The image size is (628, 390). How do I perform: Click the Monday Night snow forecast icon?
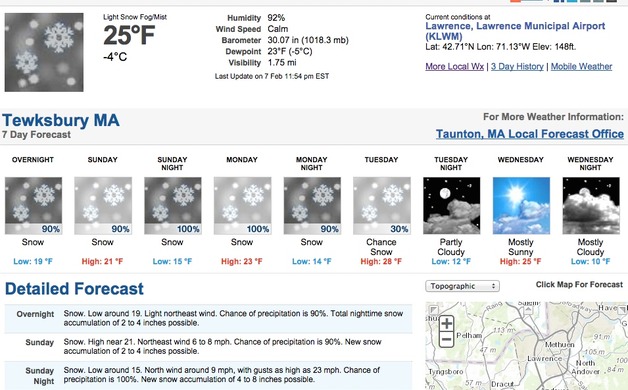(x=312, y=206)
